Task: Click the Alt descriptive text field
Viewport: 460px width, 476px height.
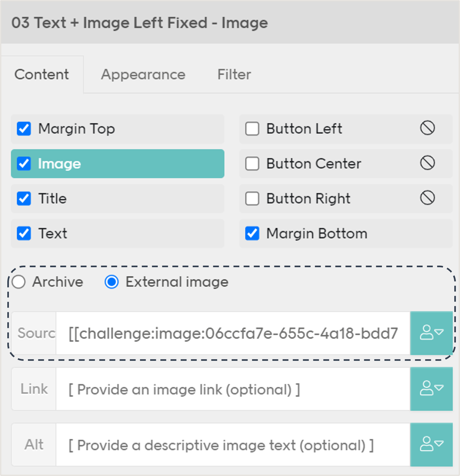Action: click(x=233, y=445)
